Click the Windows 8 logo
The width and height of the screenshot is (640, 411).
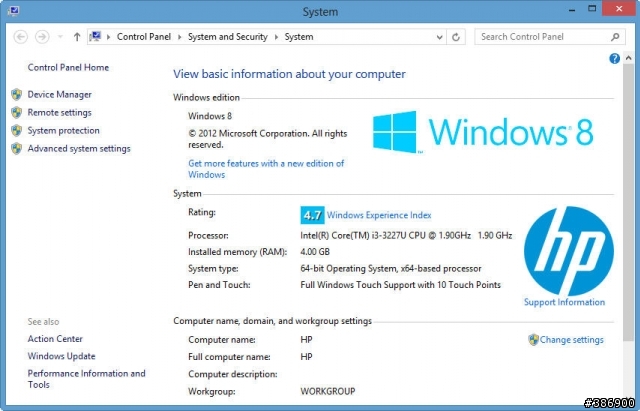(x=483, y=132)
